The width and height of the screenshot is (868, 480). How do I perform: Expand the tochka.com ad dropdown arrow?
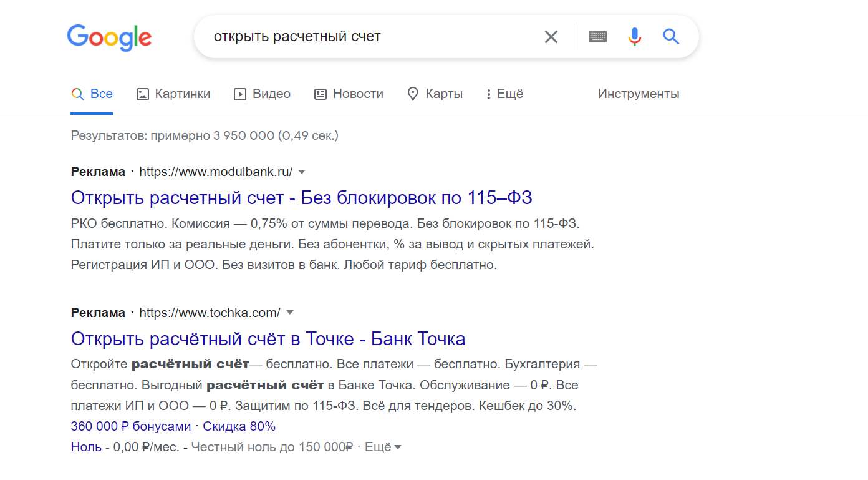(289, 313)
